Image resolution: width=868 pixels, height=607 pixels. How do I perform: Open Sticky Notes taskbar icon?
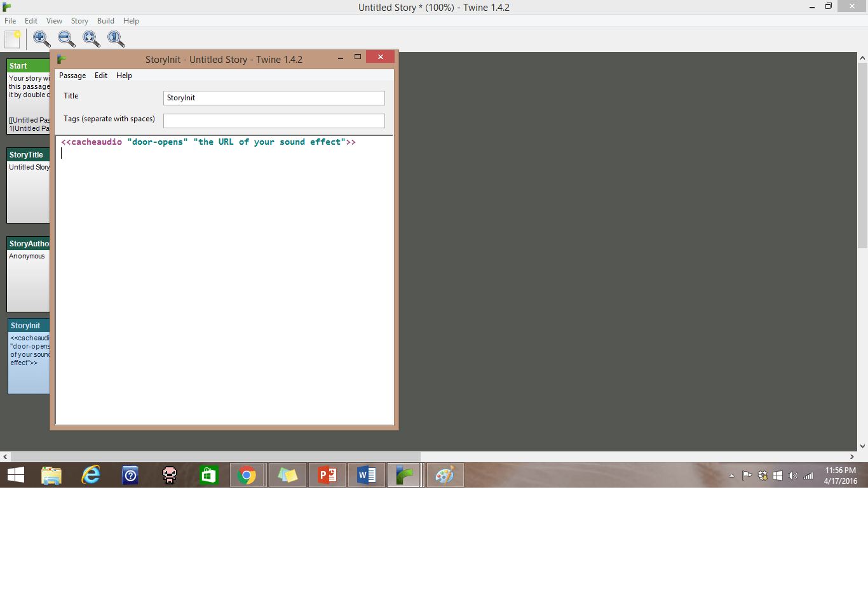coord(288,475)
